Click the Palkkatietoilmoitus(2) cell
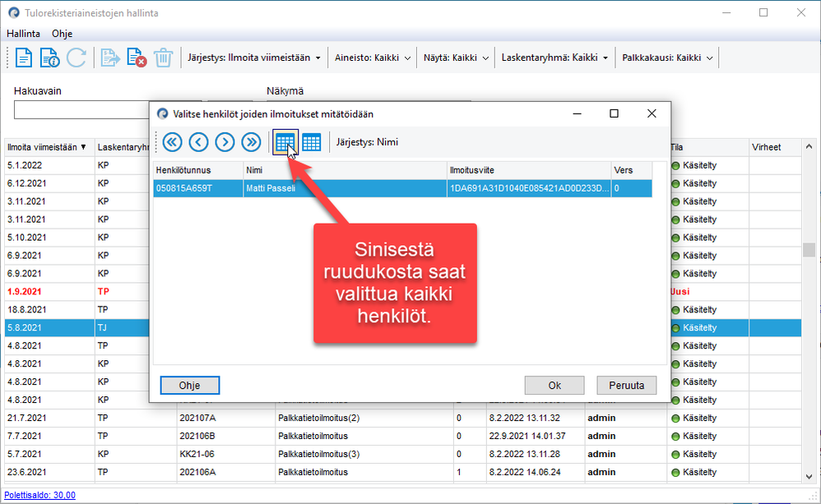This screenshot has height=504, width=821. tap(364, 418)
